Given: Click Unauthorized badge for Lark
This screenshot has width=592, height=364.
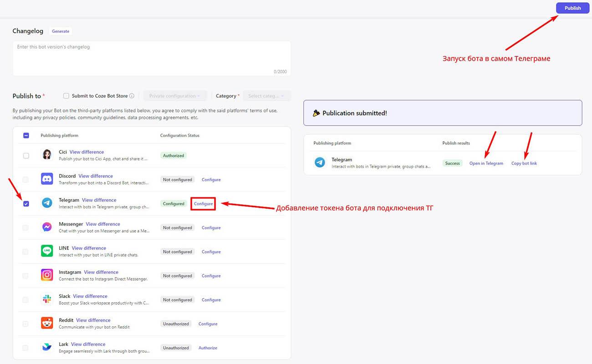Looking at the screenshot, I should [176, 348].
